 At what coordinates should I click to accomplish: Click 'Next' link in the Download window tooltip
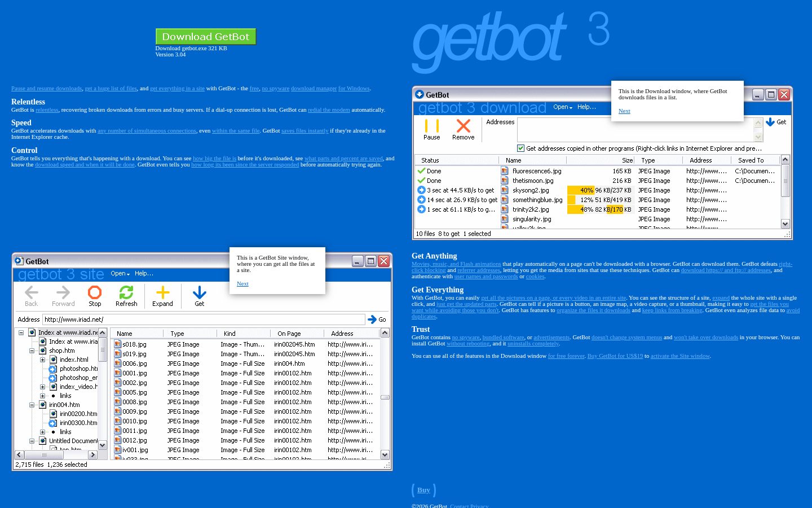coord(624,111)
